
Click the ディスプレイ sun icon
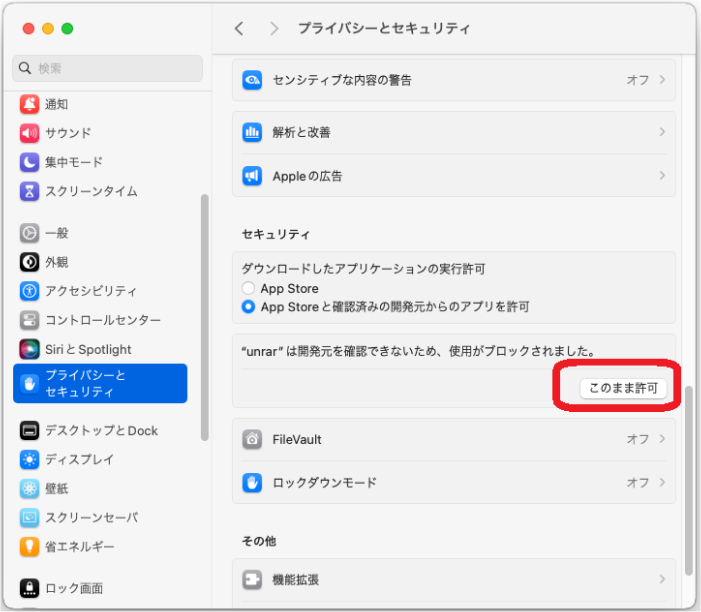click(x=30, y=459)
